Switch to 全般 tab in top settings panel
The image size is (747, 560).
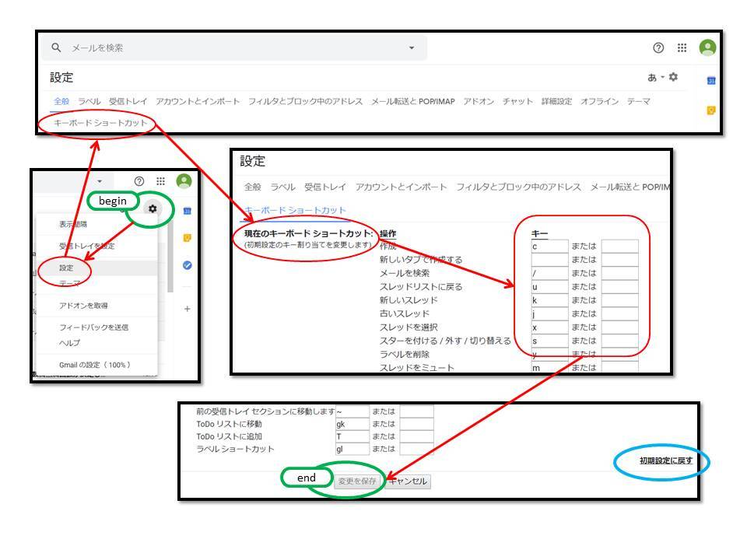[61, 101]
